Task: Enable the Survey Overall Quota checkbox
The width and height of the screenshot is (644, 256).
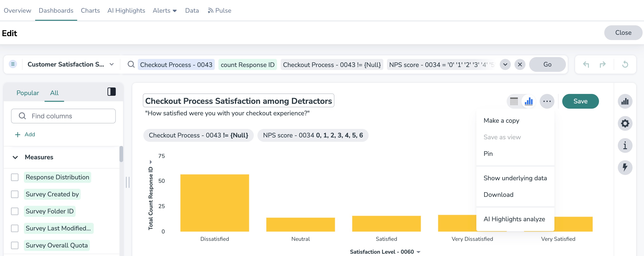Action: click(15, 245)
